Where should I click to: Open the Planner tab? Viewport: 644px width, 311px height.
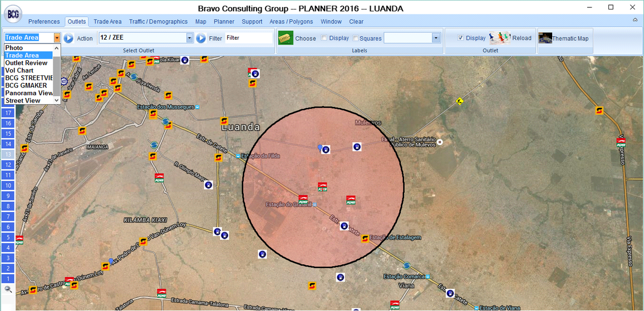(x=224, y=22)
